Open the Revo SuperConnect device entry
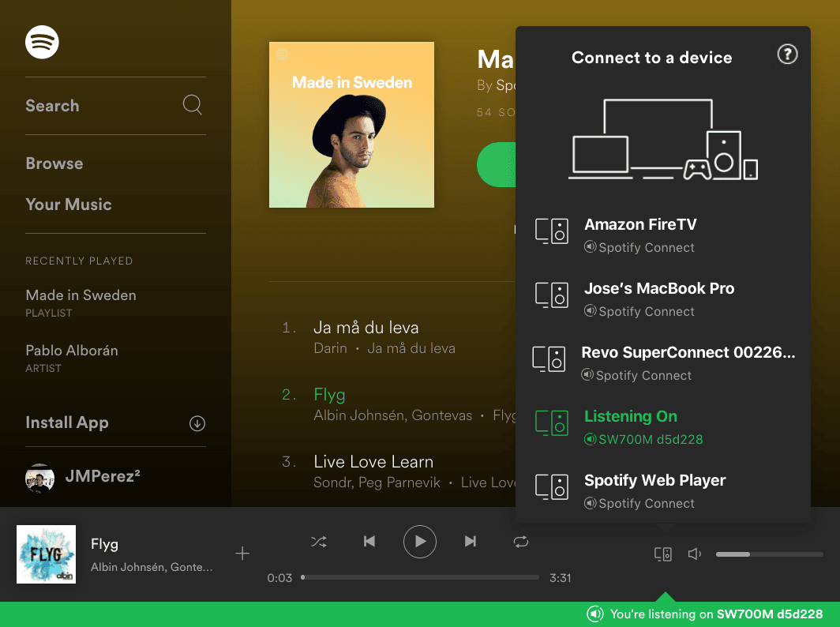The width and height of the screenshot is (840, 627). coord(687,352)
